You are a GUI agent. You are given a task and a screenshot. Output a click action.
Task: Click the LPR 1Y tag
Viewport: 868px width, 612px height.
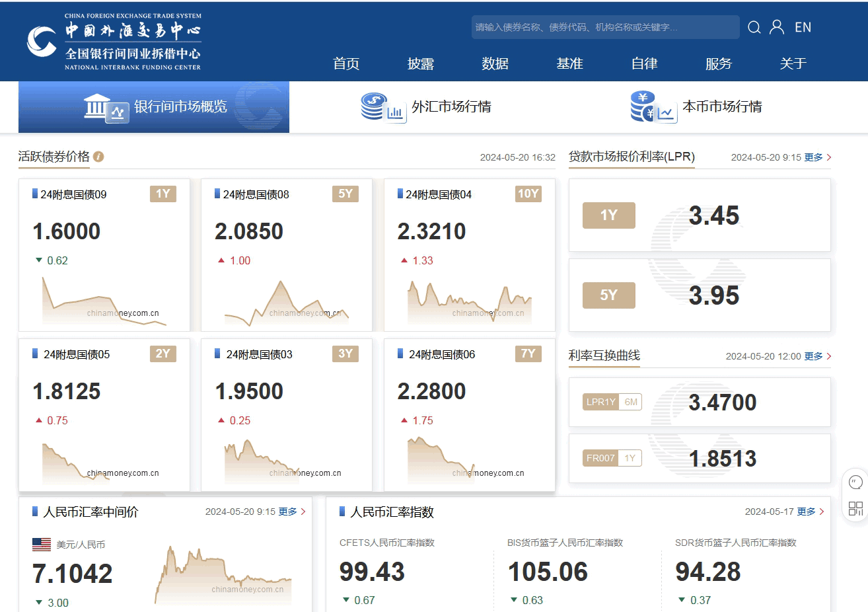[x=609, y=215]
